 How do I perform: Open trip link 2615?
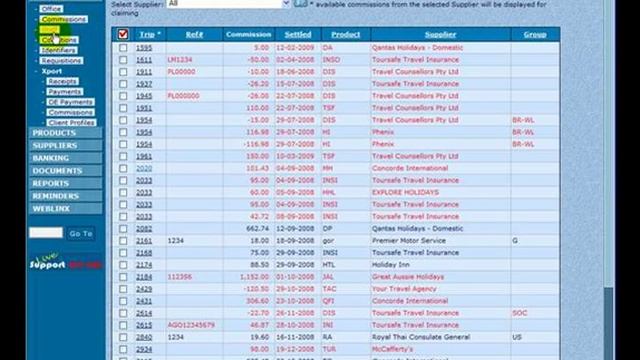pyautogui.click(x=144, y=325)
